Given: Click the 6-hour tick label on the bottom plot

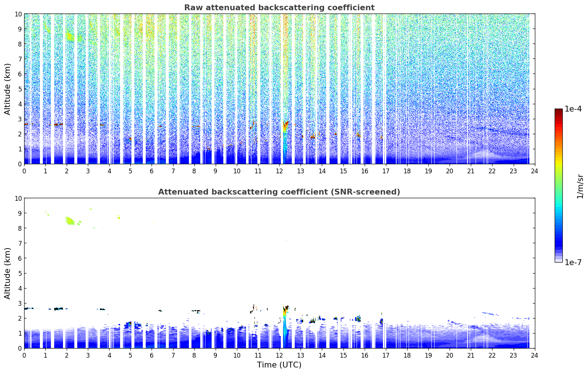Looking at the screenshot, I should 152,355.
